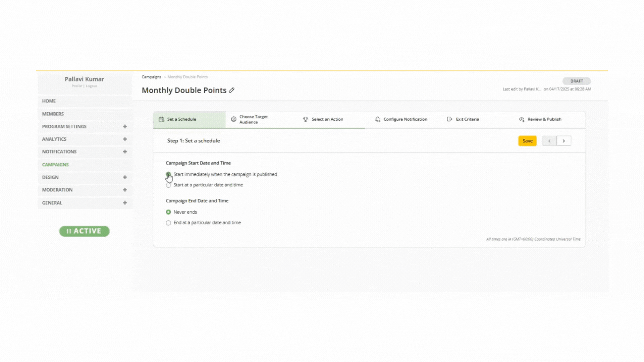Click the calendar icon on Set a Schedule
Screen dimensions: 644x362
(161, 119)
